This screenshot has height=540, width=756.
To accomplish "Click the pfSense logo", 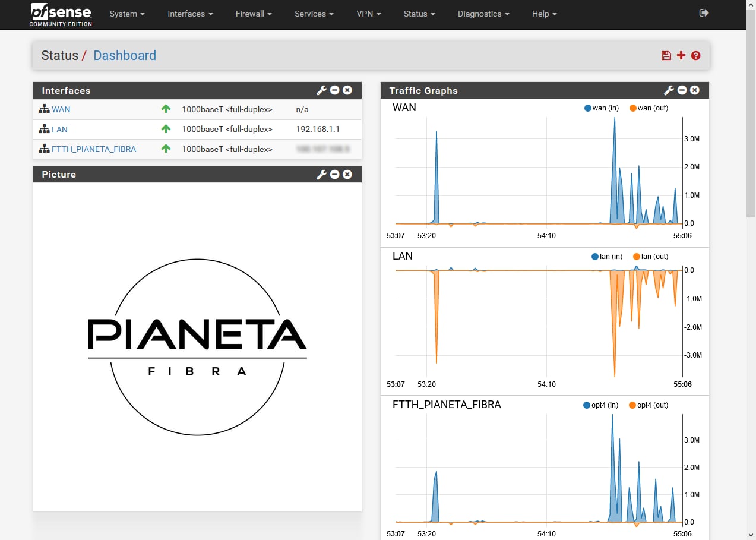I will [x=61, y=14].
